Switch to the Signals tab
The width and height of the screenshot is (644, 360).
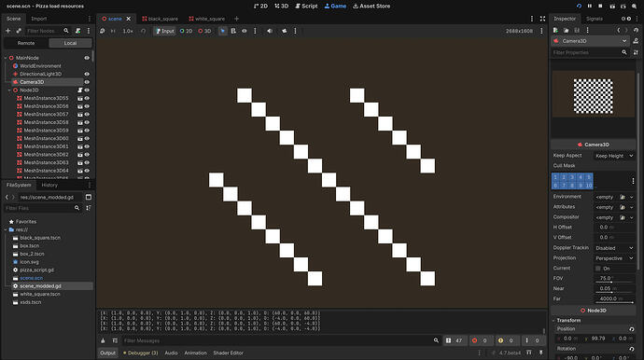click(x=595, y=19)
